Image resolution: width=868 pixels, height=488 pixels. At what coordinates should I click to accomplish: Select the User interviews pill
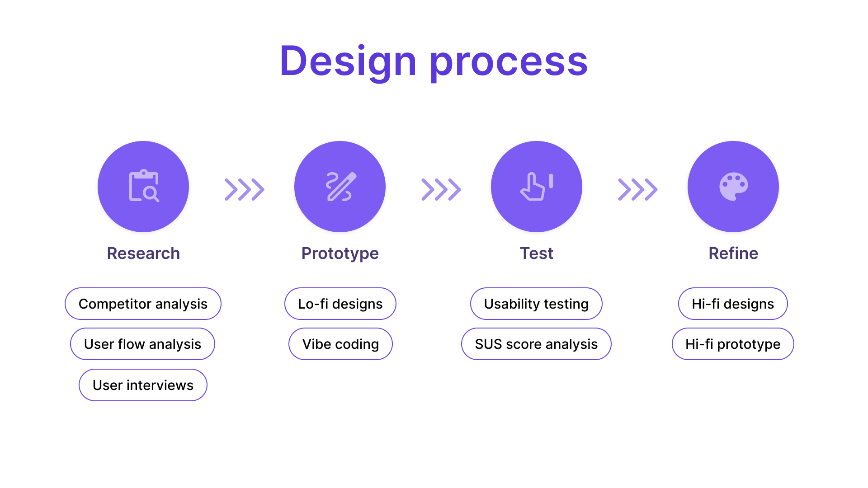point(143,385)
